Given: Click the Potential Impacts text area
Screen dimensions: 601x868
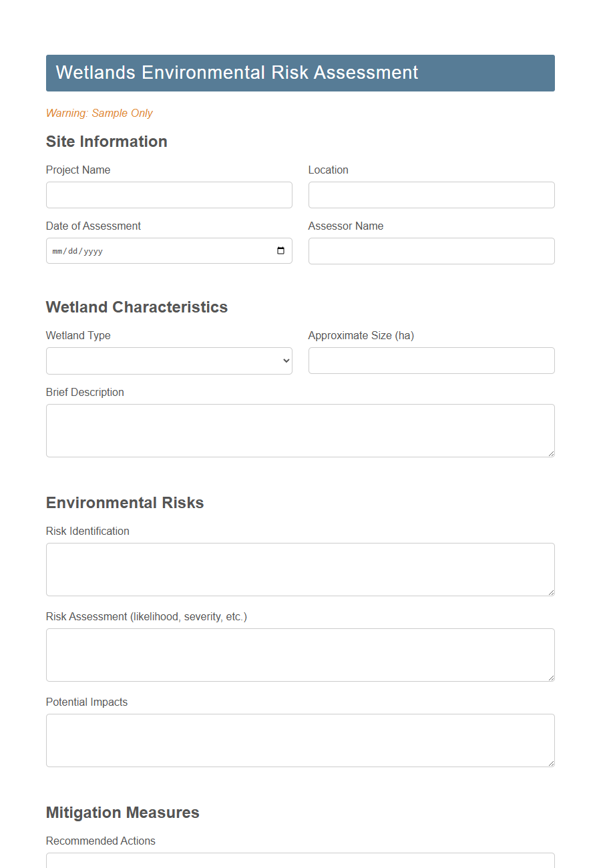Looking at the screenshot, I should coord(300,740).
